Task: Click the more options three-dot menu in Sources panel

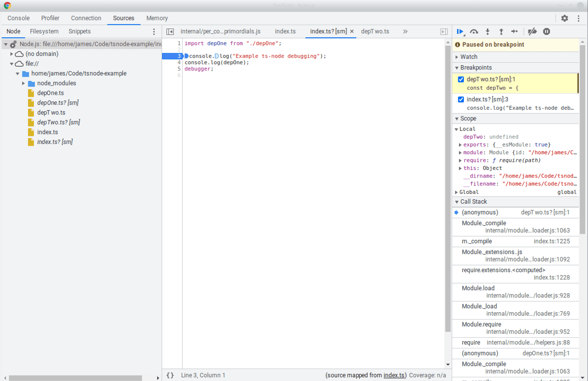Action: (x=153, y=31)
